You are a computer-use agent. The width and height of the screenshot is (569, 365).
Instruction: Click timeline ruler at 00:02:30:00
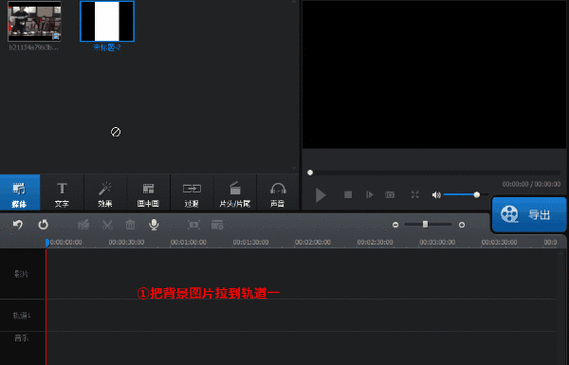click(375, 242)
